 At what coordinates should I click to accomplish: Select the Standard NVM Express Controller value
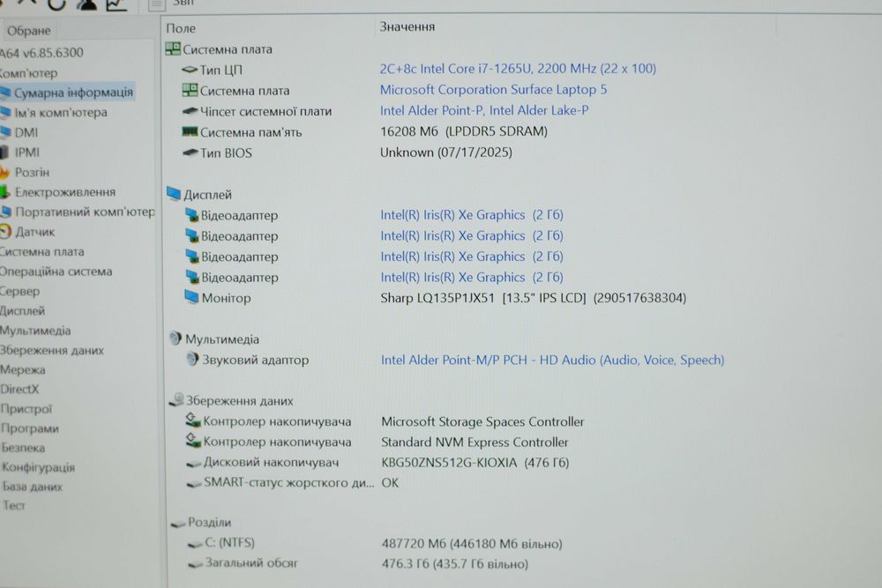475,443
